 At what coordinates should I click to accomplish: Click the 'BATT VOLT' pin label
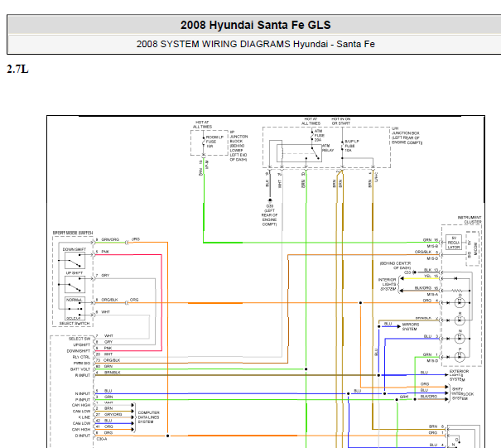80,369
